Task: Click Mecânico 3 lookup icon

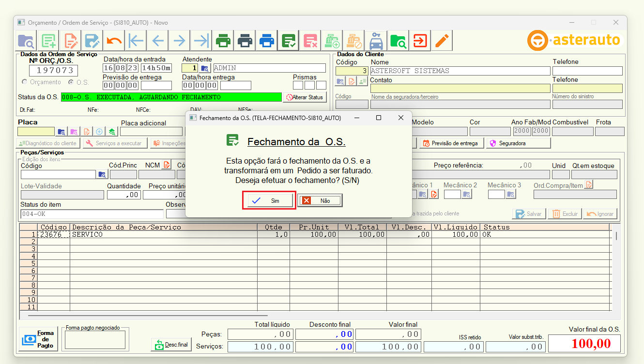Action: [511, 194]
